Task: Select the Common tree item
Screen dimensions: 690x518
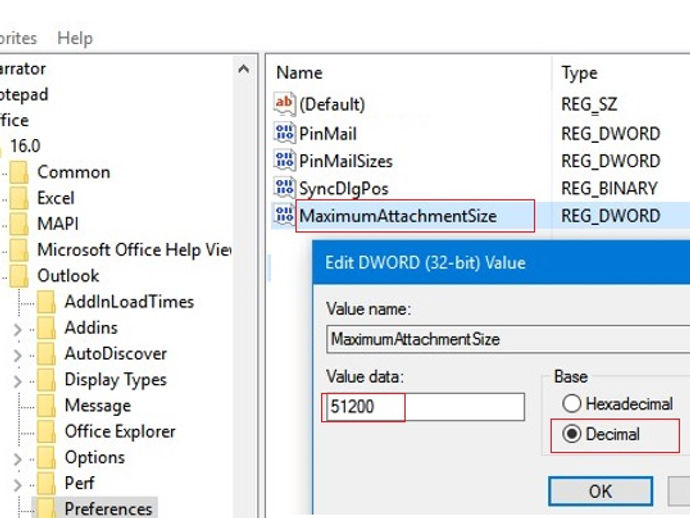Action: pyautogui.click(x=73, y=172)
